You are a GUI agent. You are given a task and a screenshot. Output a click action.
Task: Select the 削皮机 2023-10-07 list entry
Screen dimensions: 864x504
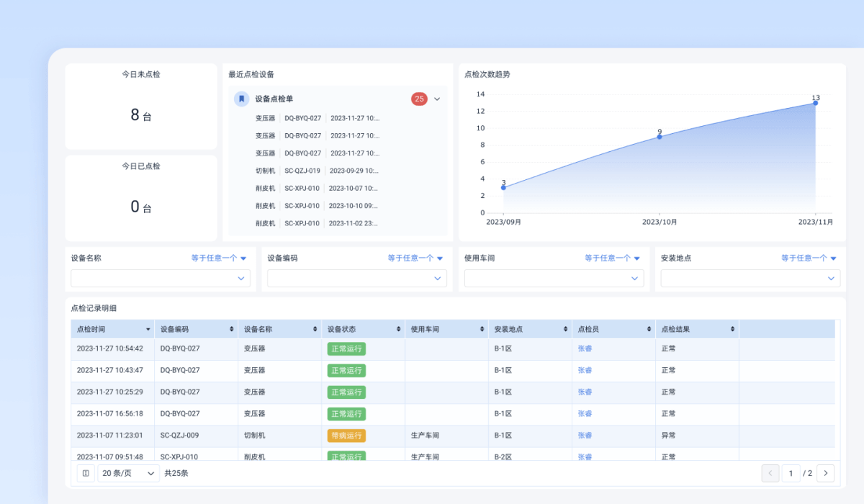(317, 188)
